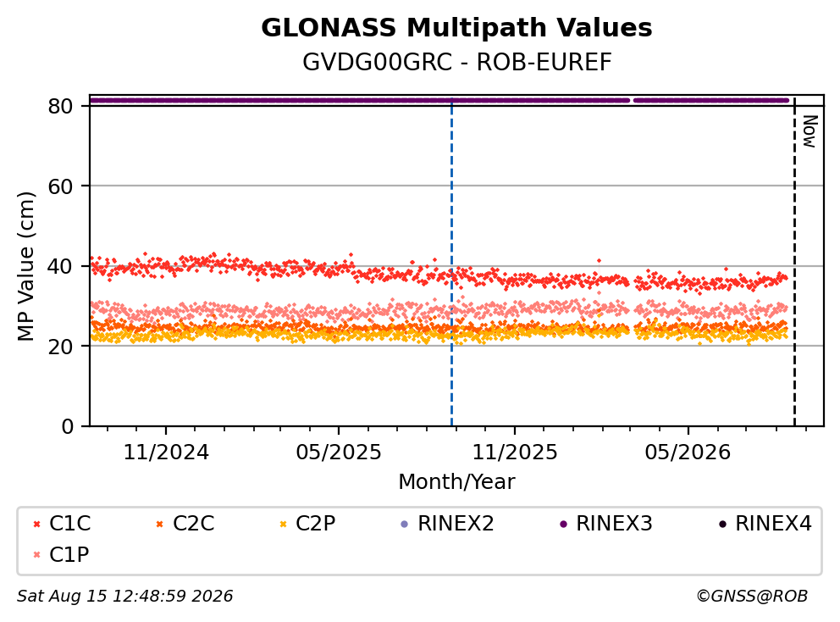Click the 40 y-axis tick label
This screenshot has width=840, height=622.
click(x=60, y=266)
